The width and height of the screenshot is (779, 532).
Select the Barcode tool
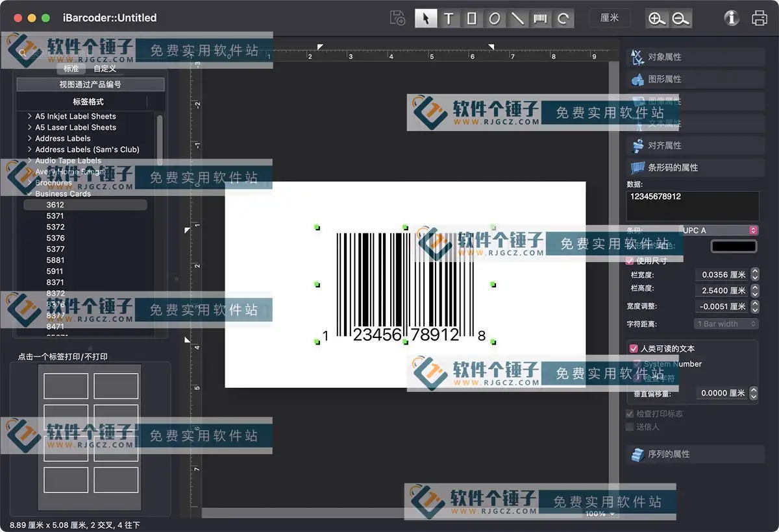[x=541, y=18]
